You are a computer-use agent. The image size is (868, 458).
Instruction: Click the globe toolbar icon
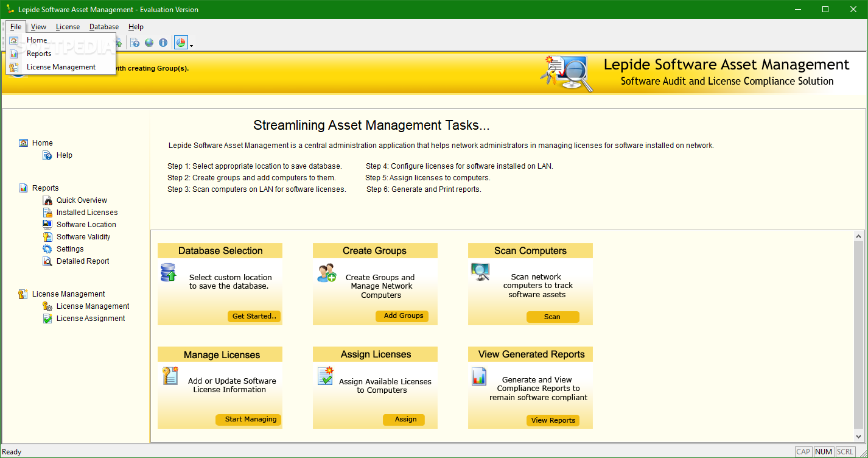pyautogui.click(x=149, y=43)
